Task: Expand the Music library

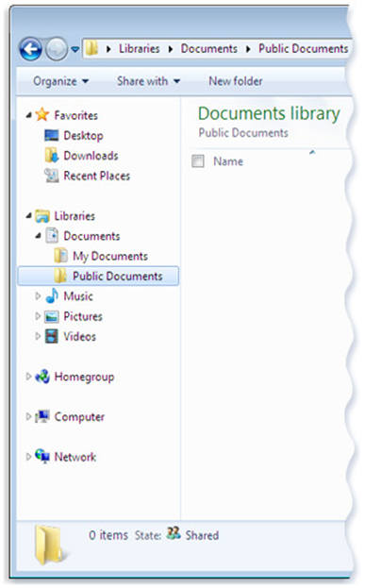Action: (x=38, y=295)
